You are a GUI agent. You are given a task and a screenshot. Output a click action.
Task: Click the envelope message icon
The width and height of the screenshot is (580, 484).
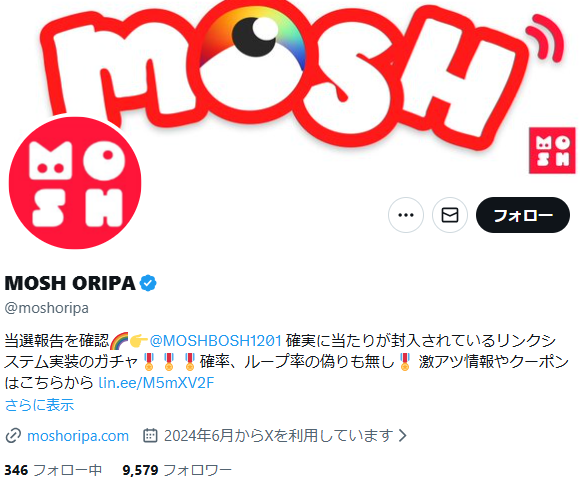coord(450,215)
